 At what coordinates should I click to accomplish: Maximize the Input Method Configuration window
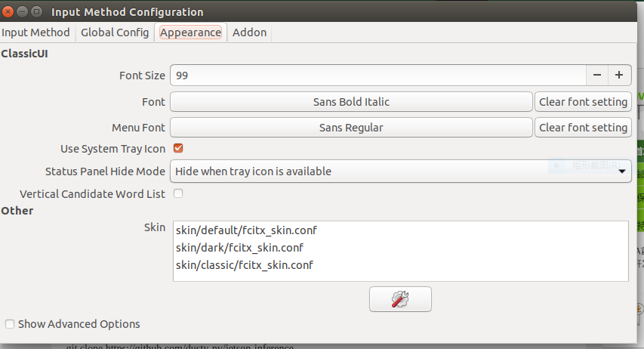pos(36,11)
